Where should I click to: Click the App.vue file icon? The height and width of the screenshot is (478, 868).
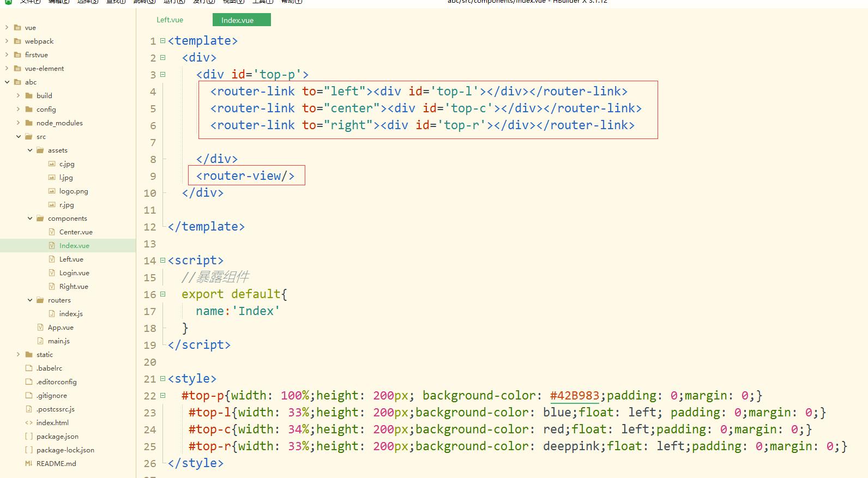click(x=40, y=327)
